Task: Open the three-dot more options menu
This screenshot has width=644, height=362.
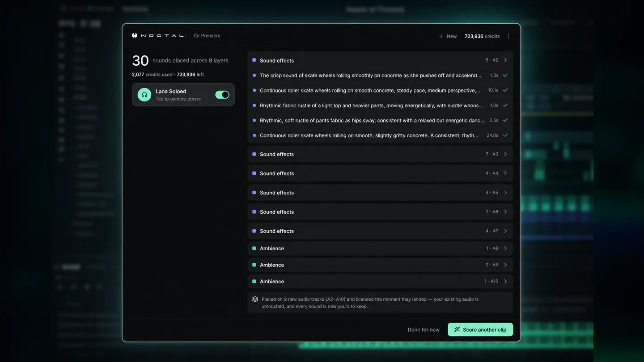Action: point(508,36)
